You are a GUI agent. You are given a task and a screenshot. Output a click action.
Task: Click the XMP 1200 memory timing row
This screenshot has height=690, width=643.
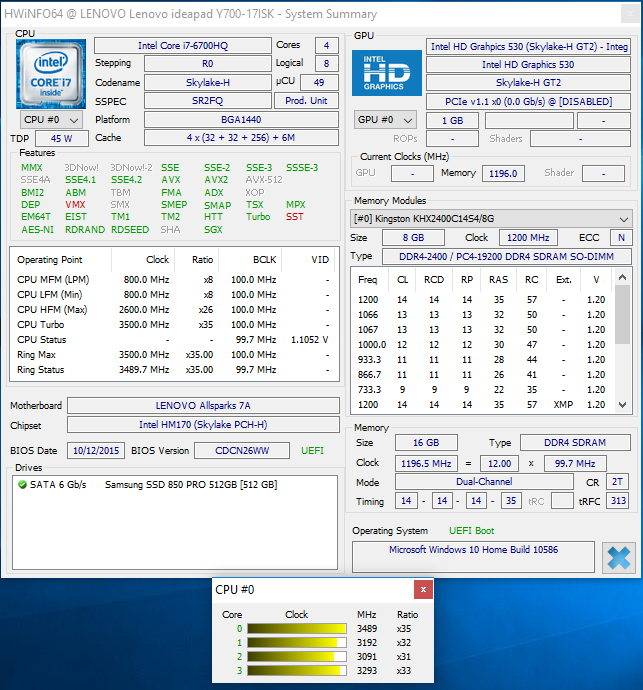click(x=482, y=404)
